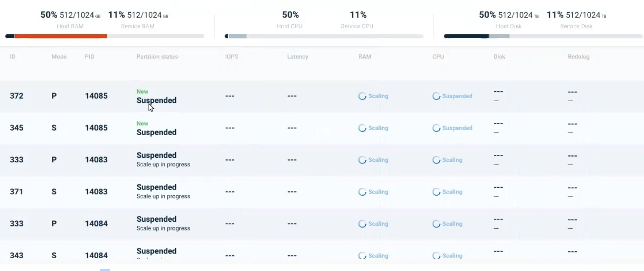This screenshot has width=644, height=271.
Task: Sort by the IOPS column header
Action: pos(232,57)
